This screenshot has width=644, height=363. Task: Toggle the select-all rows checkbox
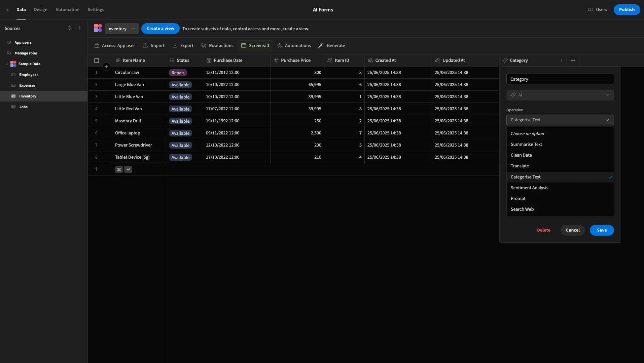pos(97,61)
